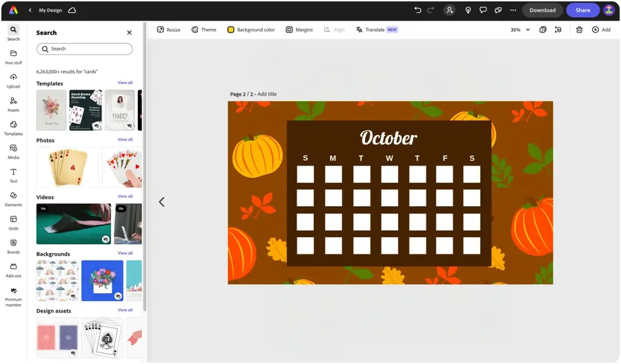The image size is (621, 364).
Task: Click the Search input field
Action: 84,49
